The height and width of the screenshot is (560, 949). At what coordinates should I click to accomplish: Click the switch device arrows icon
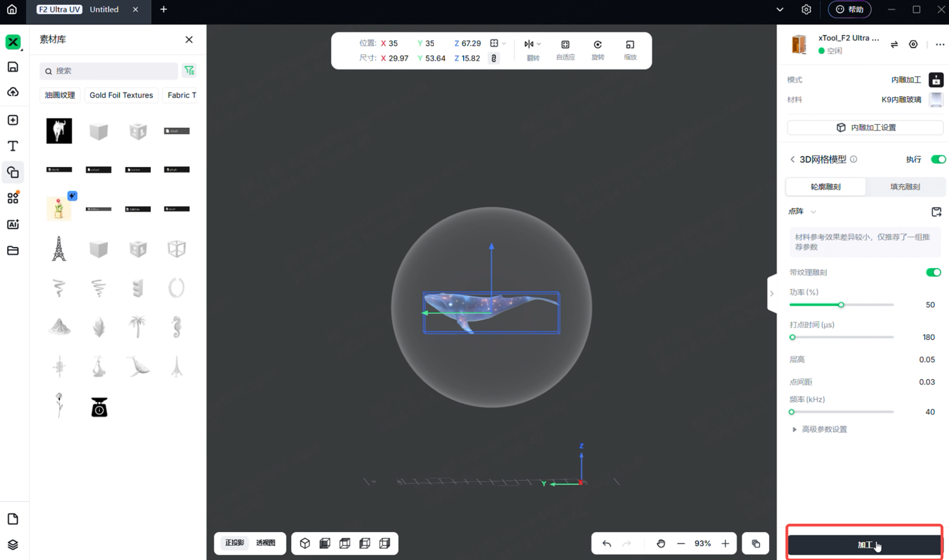pyautogui.click(x=894, y=44)
